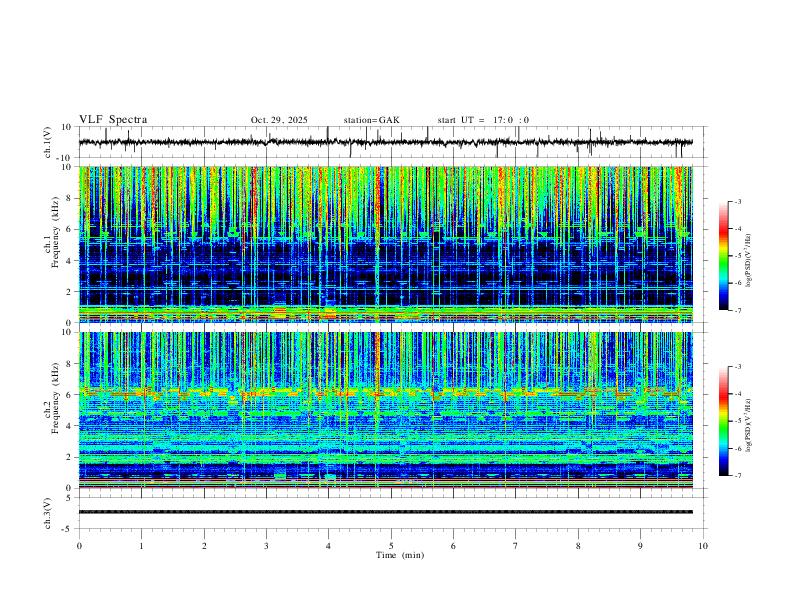Click the "5" tick on ch.3(V) axis

(x=70, y=498)
